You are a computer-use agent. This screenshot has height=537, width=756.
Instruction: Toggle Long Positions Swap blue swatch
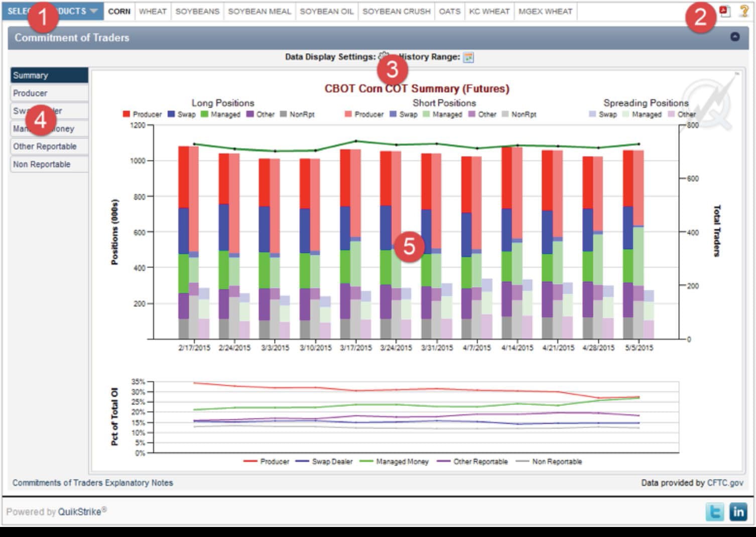click(x=171, y=115)
